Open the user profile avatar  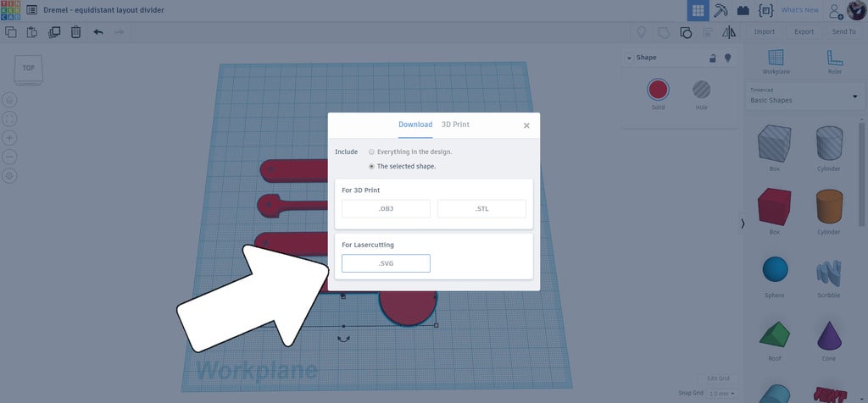[856, 10]
